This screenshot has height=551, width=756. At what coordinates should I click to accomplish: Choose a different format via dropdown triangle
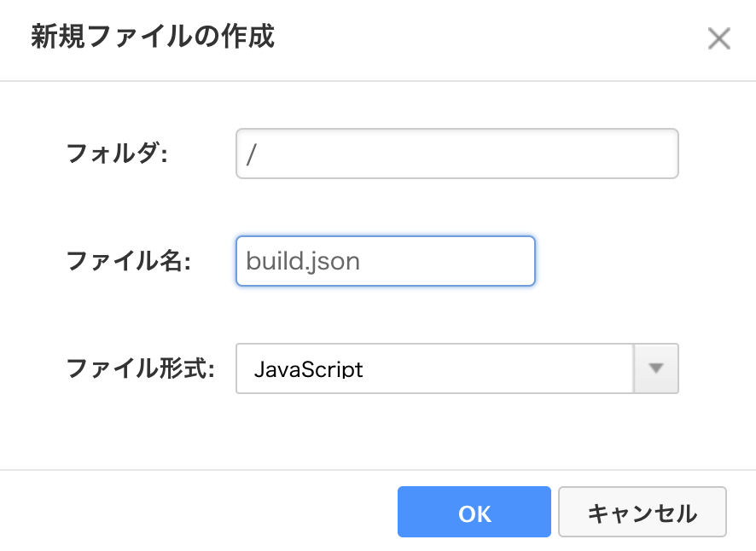point(655,368)
